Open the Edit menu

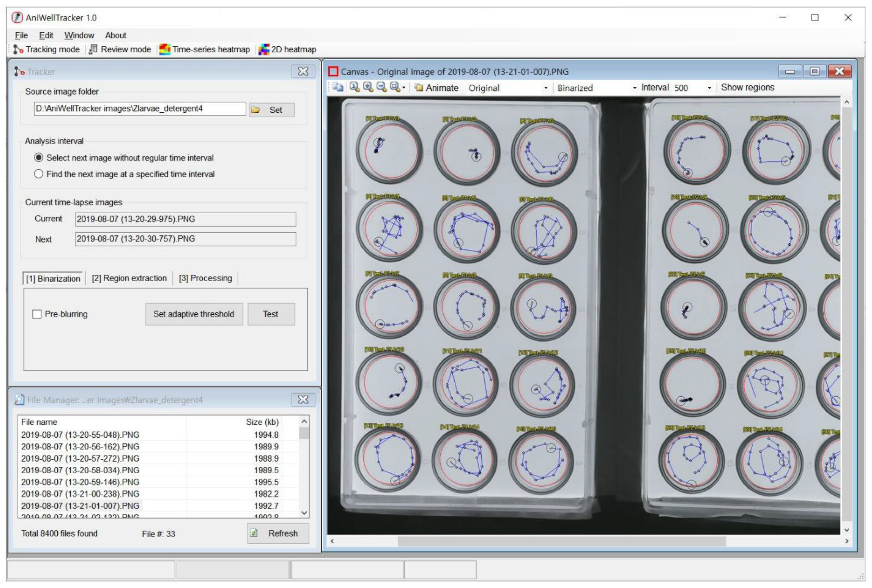[x=46, y=35]
